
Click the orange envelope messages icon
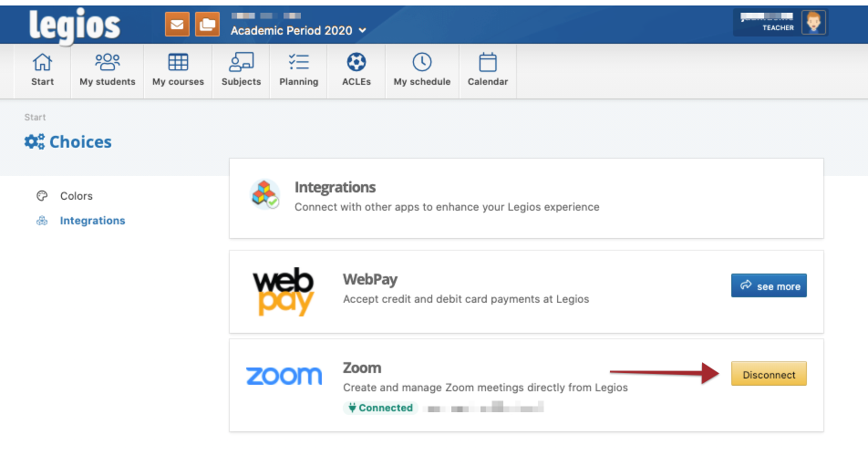pos(177,25)
